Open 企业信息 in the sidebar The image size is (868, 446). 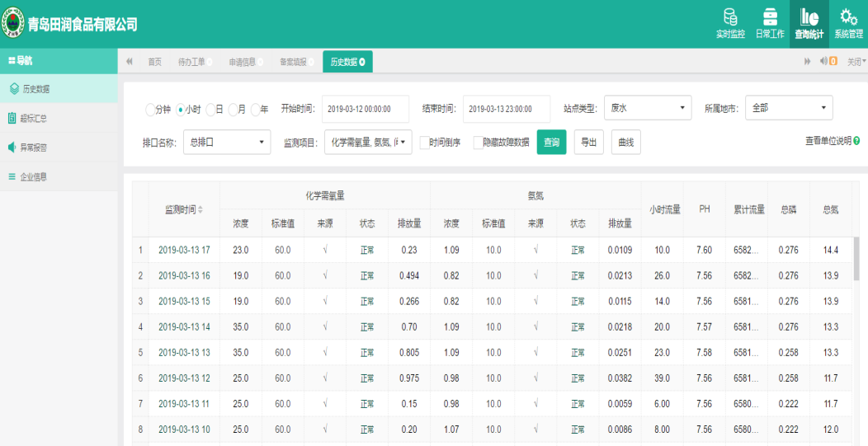[x=59, y=177]
